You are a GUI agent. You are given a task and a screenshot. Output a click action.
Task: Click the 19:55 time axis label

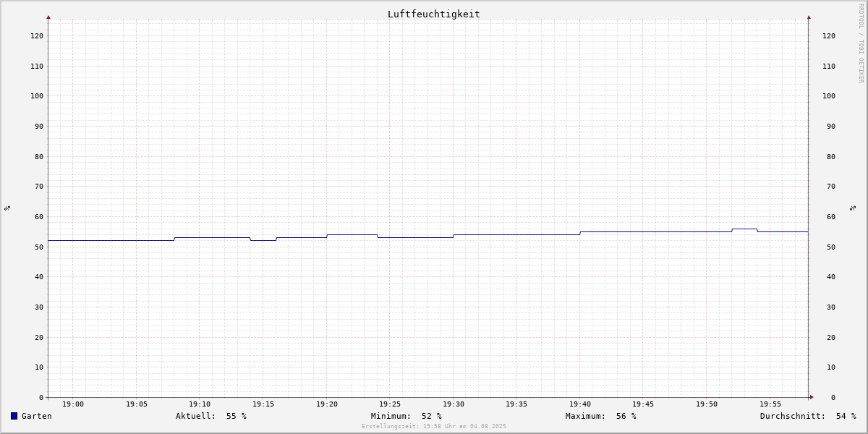[x=770, y=404]
